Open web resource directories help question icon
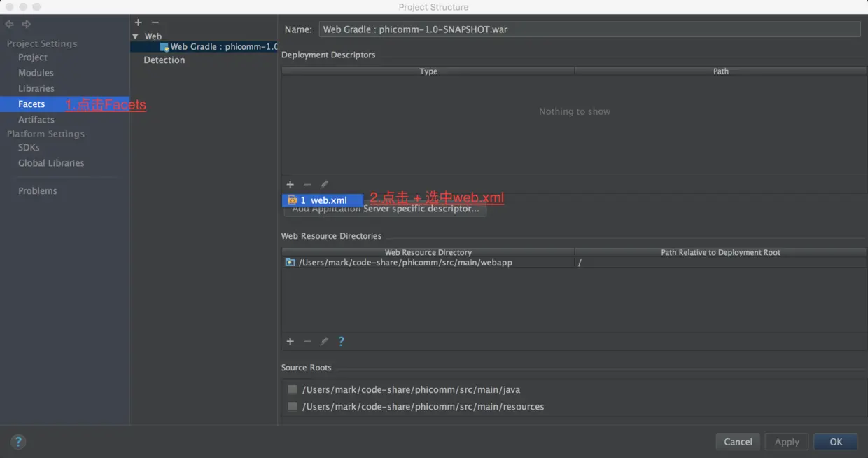Viewport: 868px width, 458px height. [341, 342]
